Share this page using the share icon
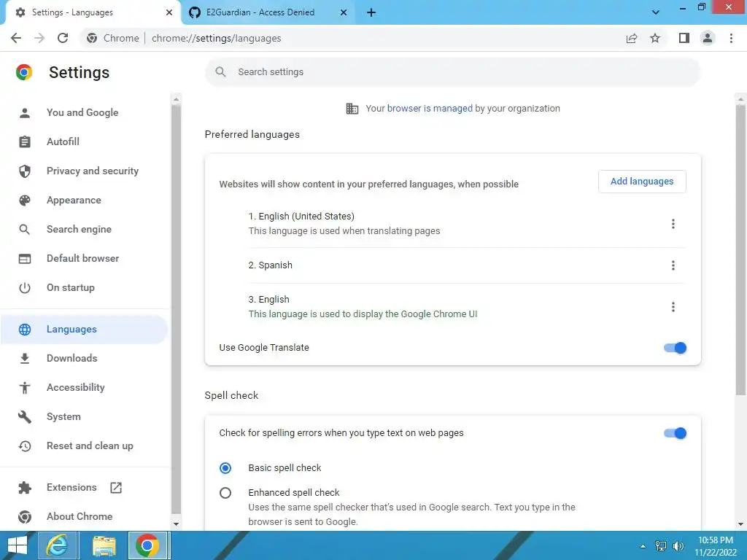747x560 pixels. [632, 38]
